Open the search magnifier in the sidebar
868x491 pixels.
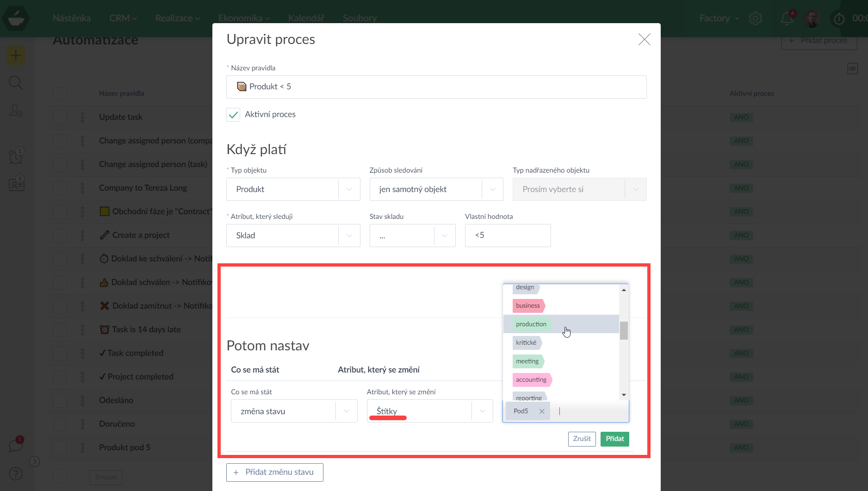[x=16, y=83]
